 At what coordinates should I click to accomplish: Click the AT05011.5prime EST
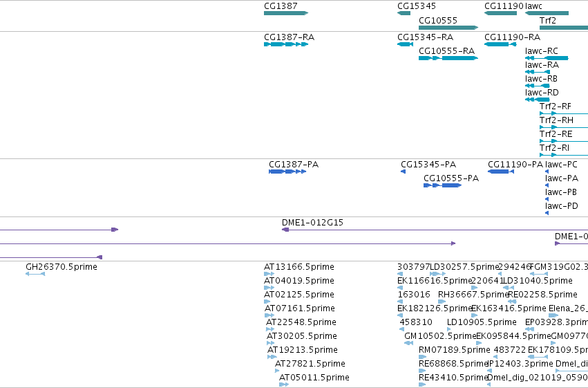point(284,385)
